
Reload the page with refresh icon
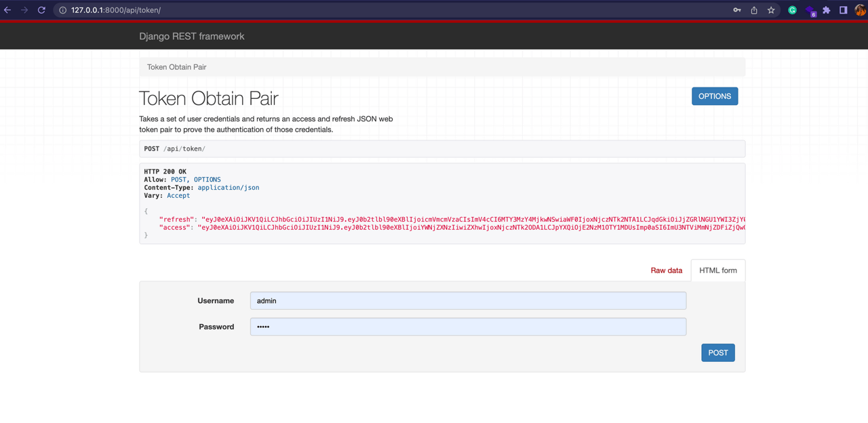[41, 10]
